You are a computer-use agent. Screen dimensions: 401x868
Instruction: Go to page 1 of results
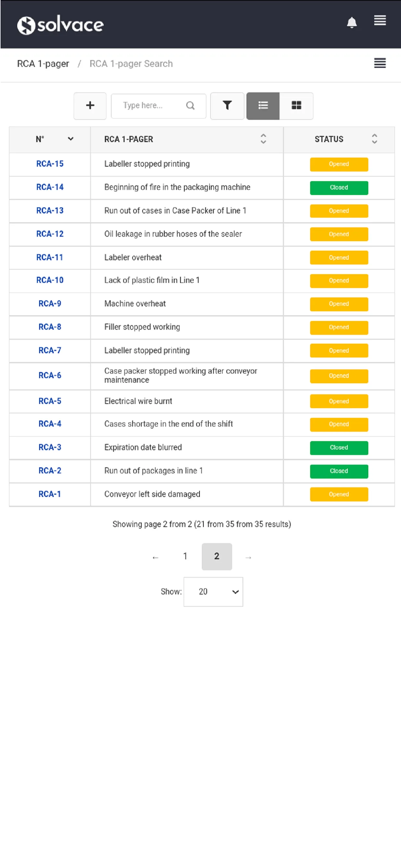point(185,556)
